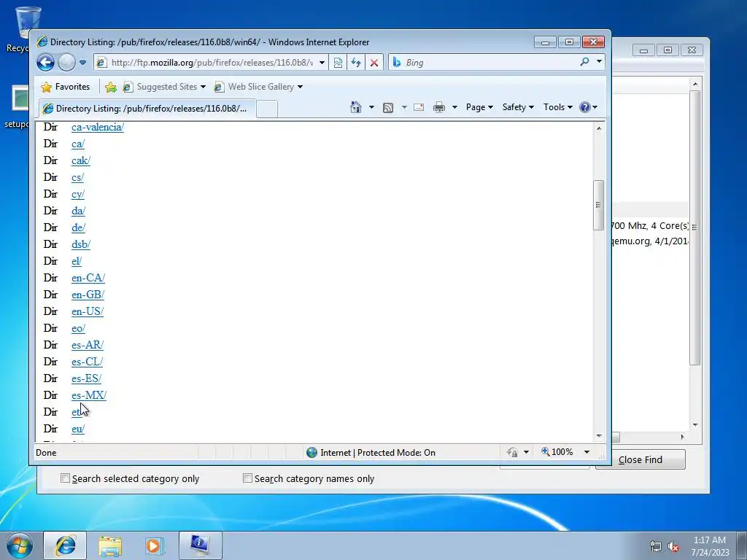Click Add to Favorites Bar icon
747x560 pixels.
[111, 87]
